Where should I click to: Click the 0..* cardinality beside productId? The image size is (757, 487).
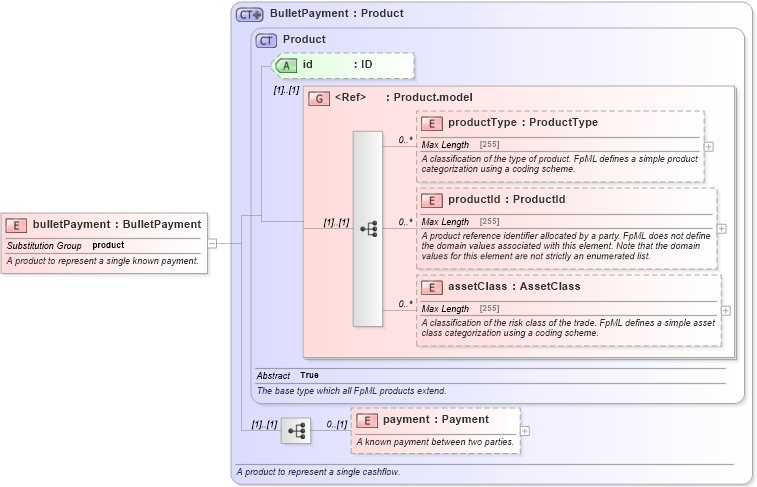click(x=406, y=222)
